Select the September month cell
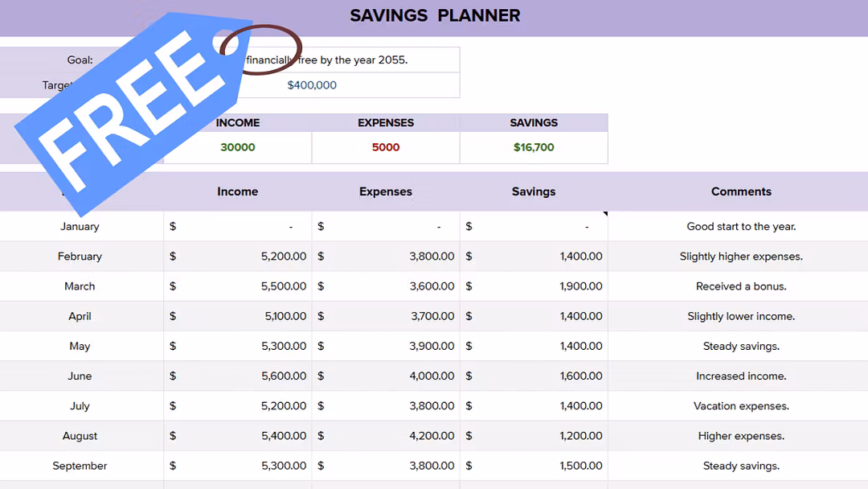The width and height of the screenshot is (868, 489). [x=80, y=466]
